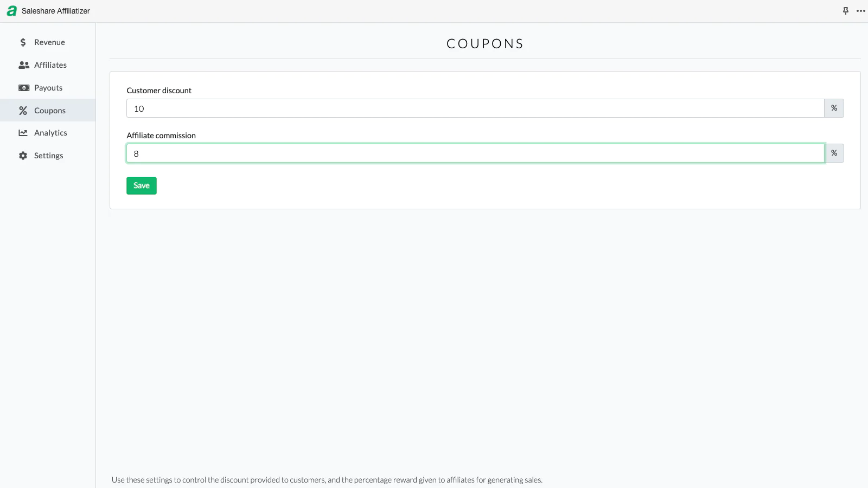868x488 pixels.
Task: Click the Saleshare Affiliatizer logo icon
Action: click(11, 11)
